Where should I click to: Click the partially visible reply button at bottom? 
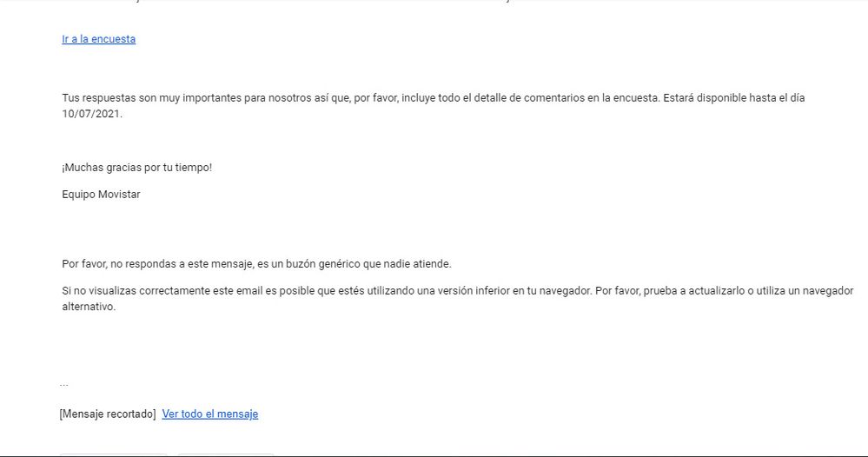pyautogui.click(x=114, y=454)
